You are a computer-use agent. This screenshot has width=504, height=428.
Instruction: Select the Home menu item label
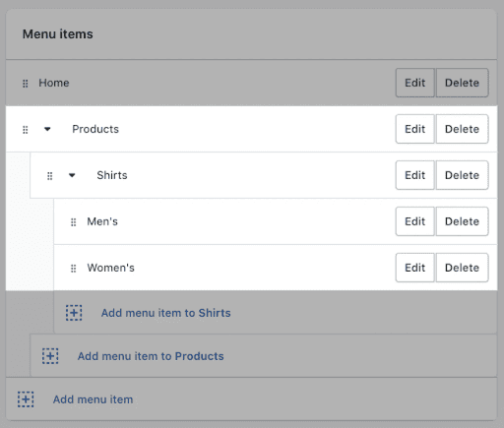(54, 83)
